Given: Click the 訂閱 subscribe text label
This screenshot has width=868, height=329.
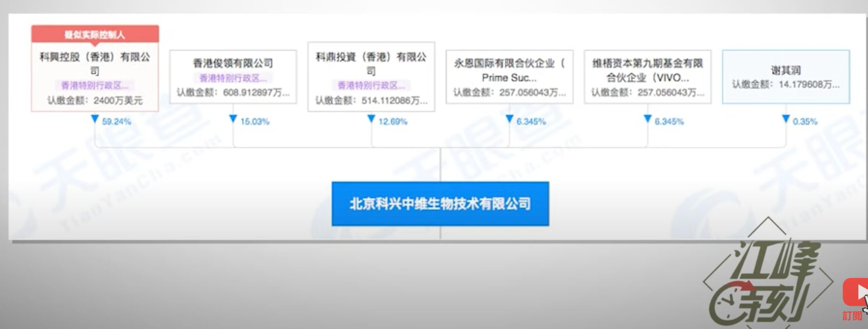Looking at the screenshot, I should pos(852,316).
